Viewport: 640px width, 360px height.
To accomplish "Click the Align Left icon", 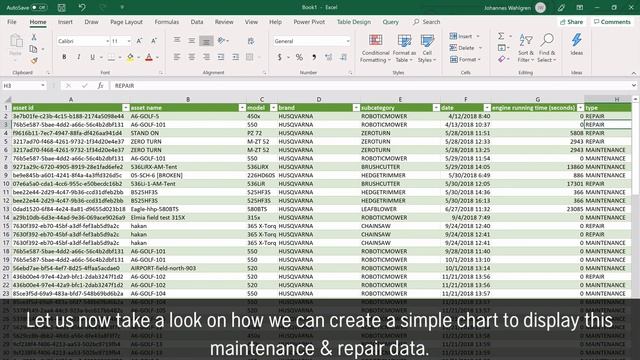I will [177, 57].
